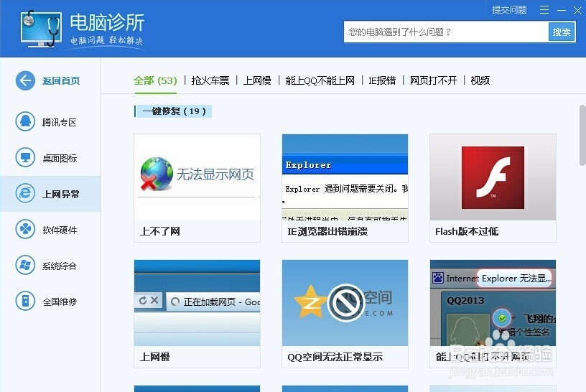This screenshot has width=586, height=392.
Task: Switch to the IE报错 tab
Action: (382, 80)
